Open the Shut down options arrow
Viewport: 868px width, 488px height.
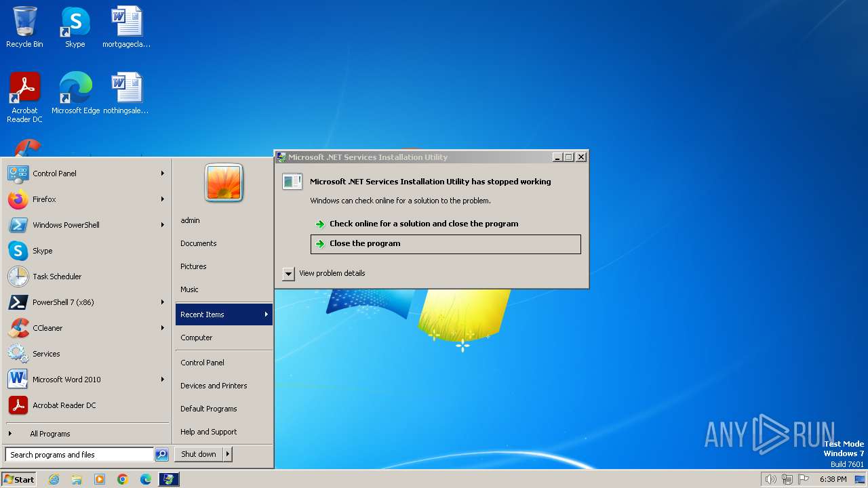pos(227,454)
